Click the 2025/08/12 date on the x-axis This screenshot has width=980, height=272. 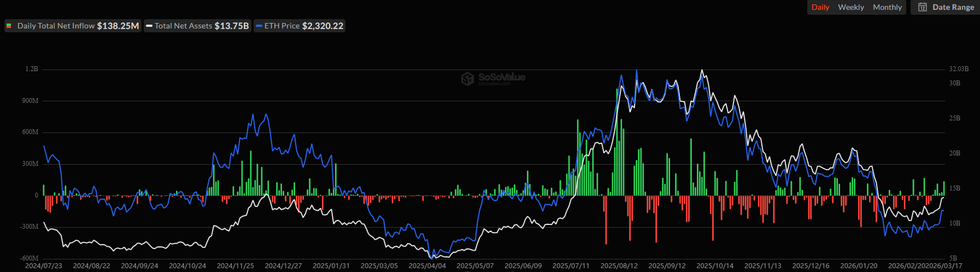tap(619, 266)
